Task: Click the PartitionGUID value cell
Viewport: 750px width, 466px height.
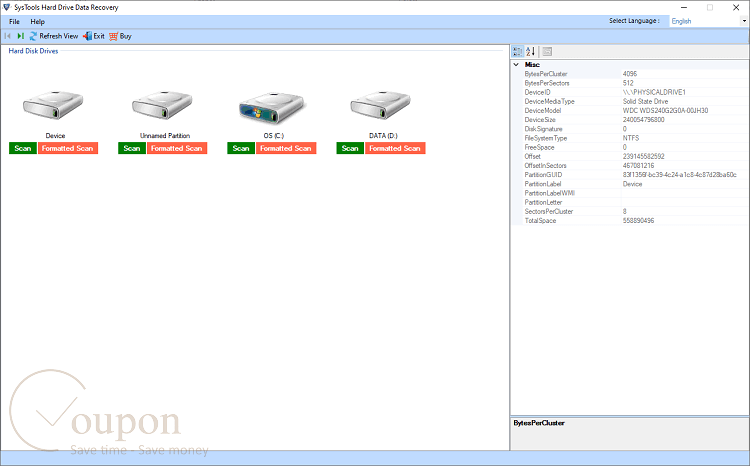Action: [x=684, y=175]
